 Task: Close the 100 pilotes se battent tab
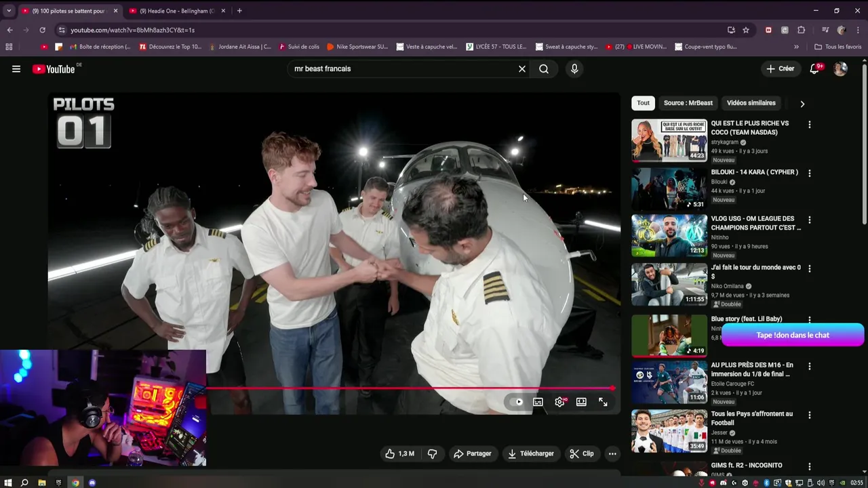tap(115, 11)
